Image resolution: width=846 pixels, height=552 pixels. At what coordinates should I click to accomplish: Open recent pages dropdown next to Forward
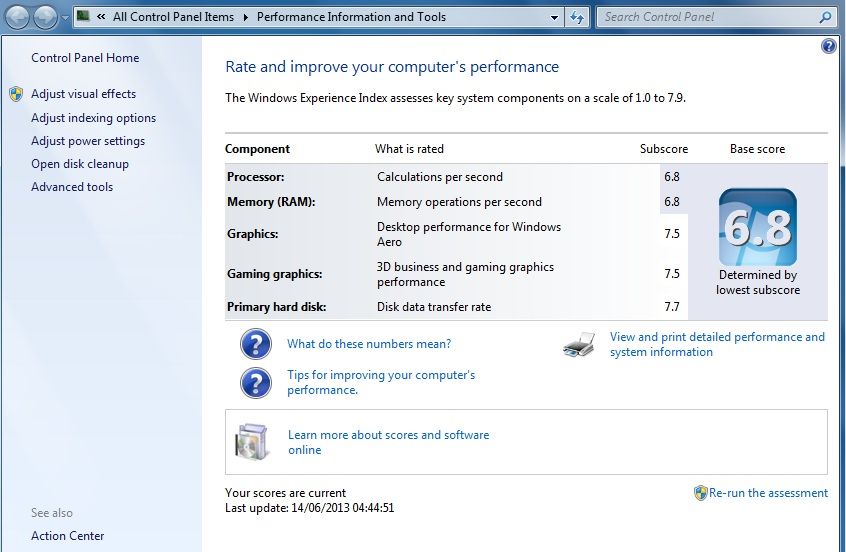[65, 18]
